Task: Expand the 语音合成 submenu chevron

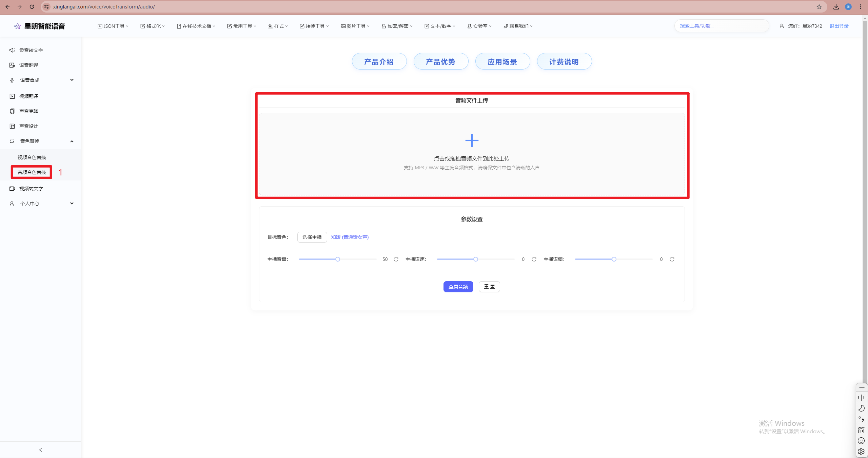Action: (72, 80)
